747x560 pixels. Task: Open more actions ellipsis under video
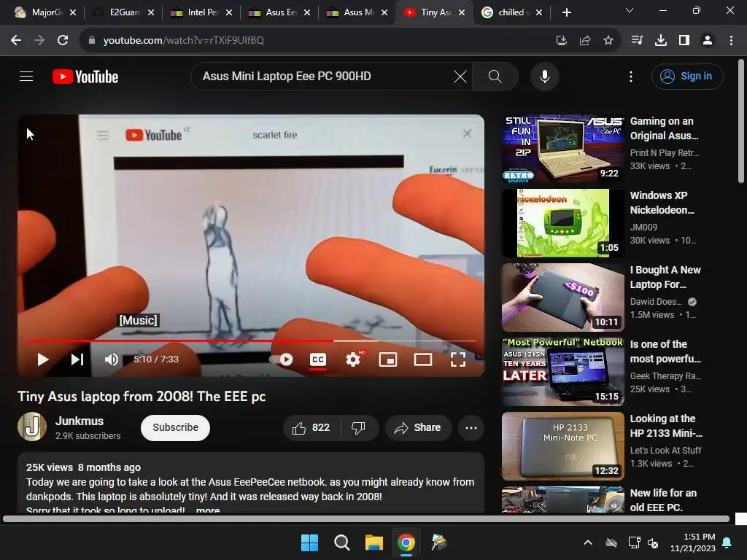(x=471, y=427)
